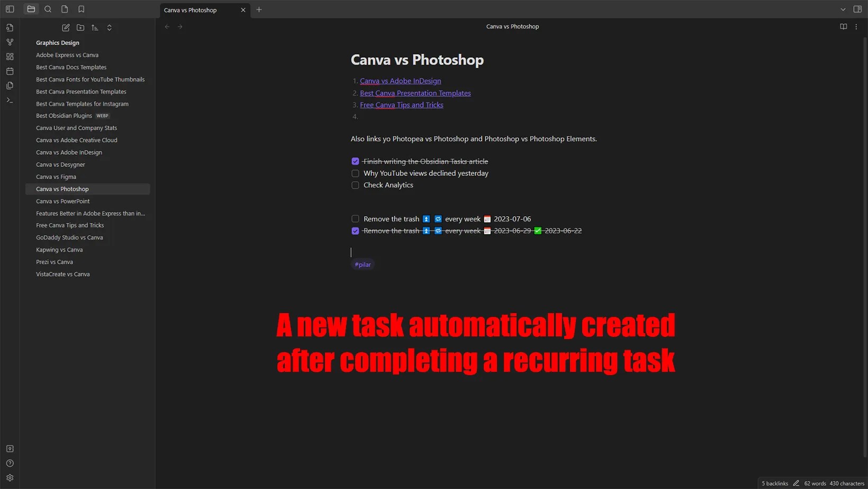Image resolution: width=868 pixels, height=489 pixels.
Task: Select the Bookmarks tab in the sidebar
Action: tap(81, 9)
